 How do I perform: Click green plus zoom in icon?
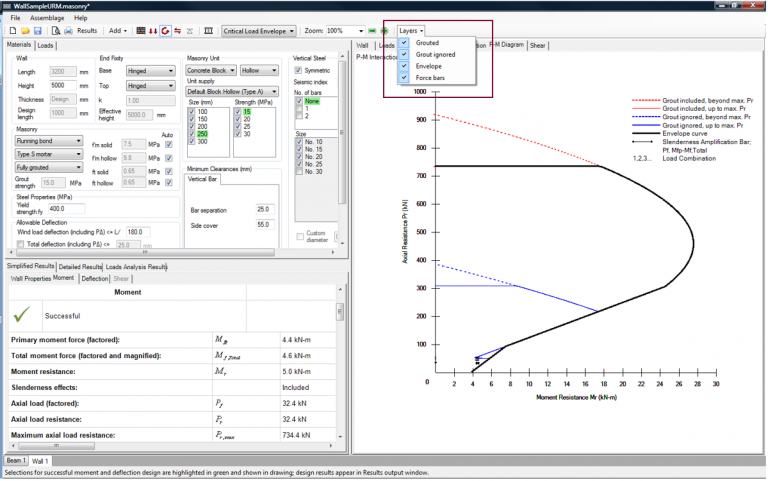(x=385, y=31)
